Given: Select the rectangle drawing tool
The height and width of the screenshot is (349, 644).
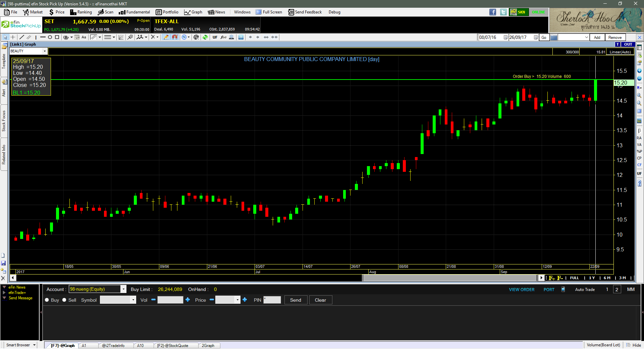Looking at the screenshot, I should pyautogui.click(x=57, y=37).
